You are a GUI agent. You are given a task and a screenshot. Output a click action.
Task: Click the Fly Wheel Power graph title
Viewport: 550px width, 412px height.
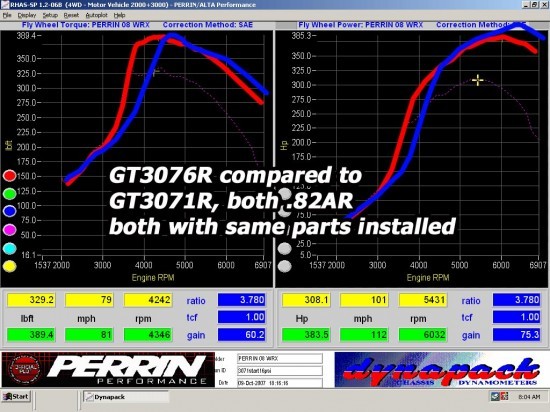pyautogui.click(x=361, y=25)
